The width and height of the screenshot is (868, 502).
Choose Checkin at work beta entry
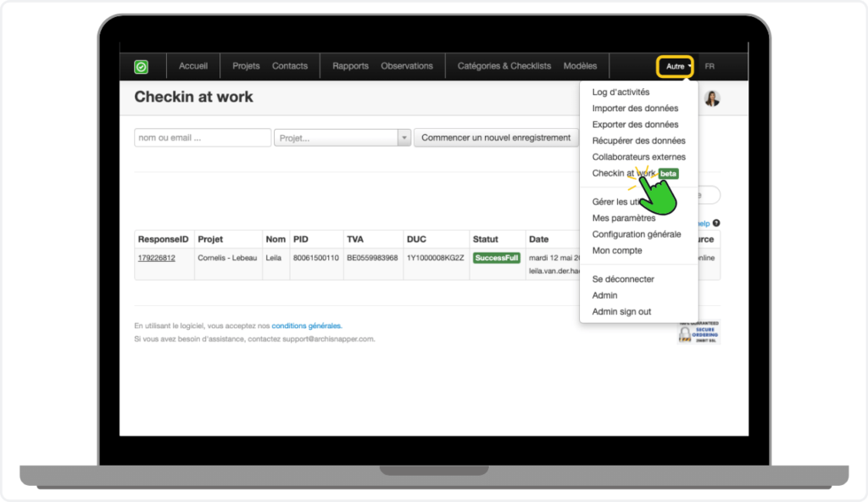click(635, 174)
